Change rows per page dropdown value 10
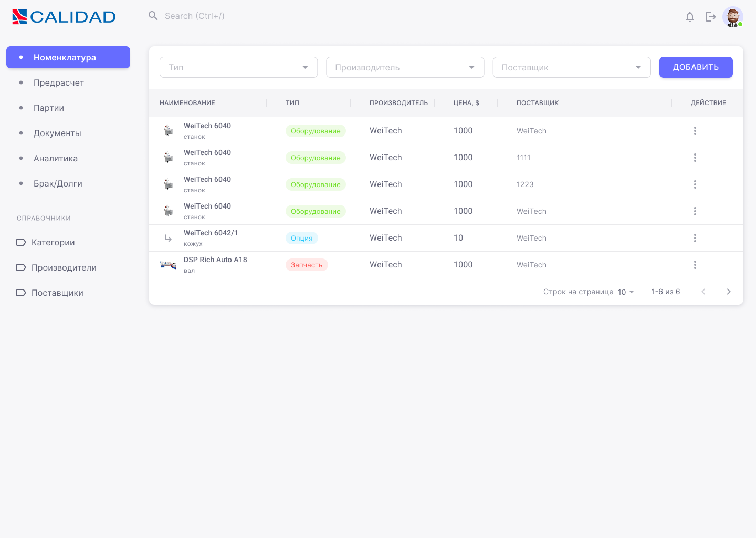756x538 pixels. (626, 292)
